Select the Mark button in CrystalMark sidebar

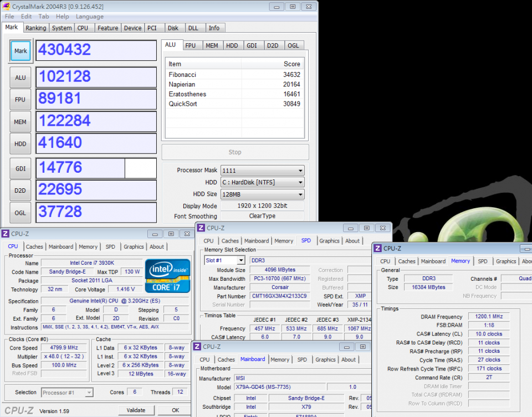click(20, 50)
